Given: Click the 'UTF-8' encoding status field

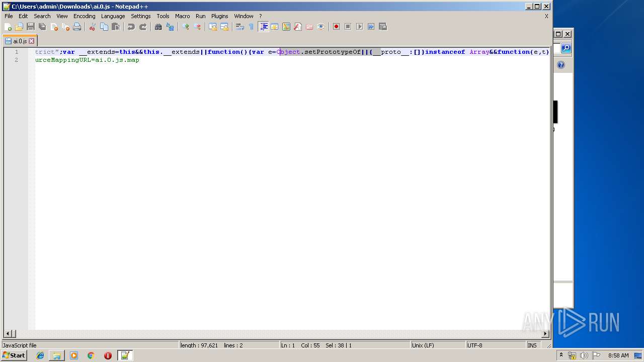Looking at the screenshot, I should pos(496,345).
